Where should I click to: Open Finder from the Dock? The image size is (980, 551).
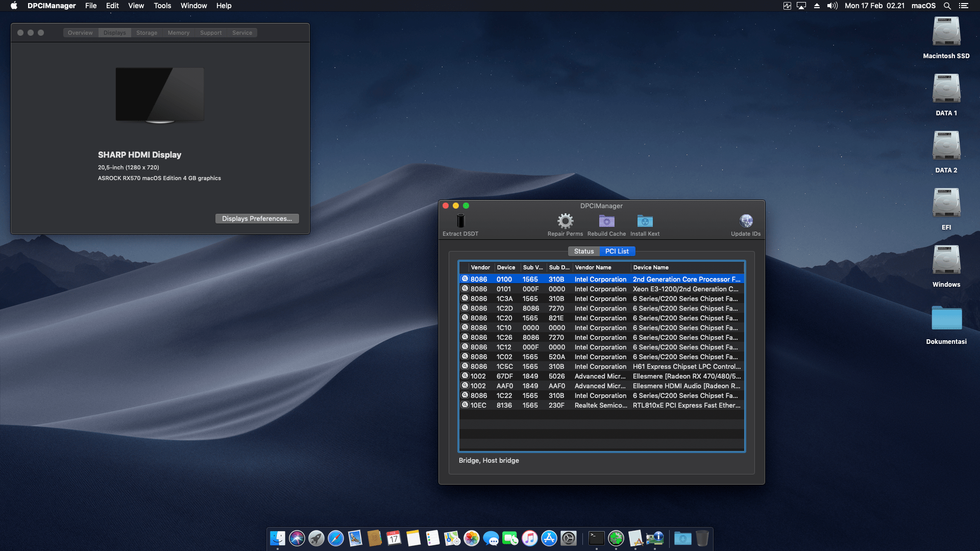[x=278, y=538]
